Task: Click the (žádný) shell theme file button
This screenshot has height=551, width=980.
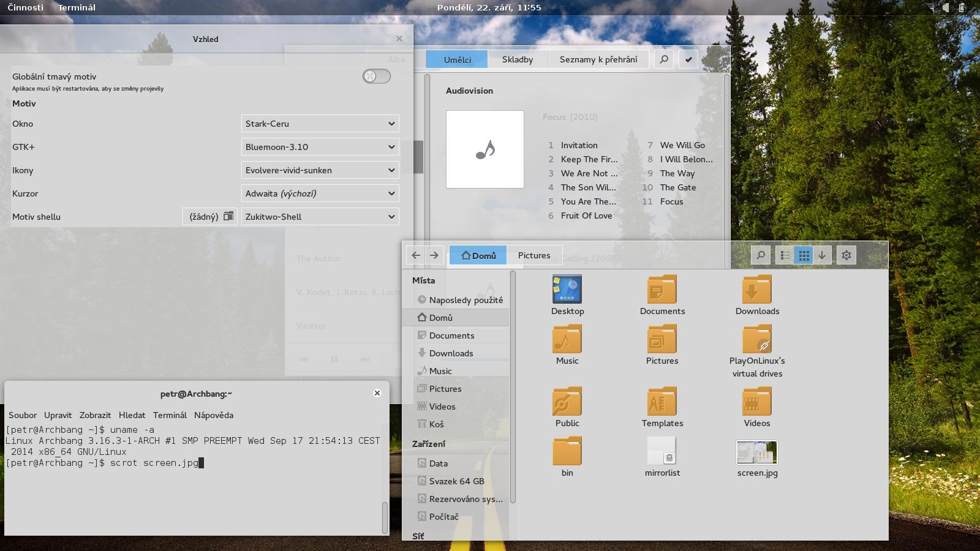Action: (x=210, y=217)
